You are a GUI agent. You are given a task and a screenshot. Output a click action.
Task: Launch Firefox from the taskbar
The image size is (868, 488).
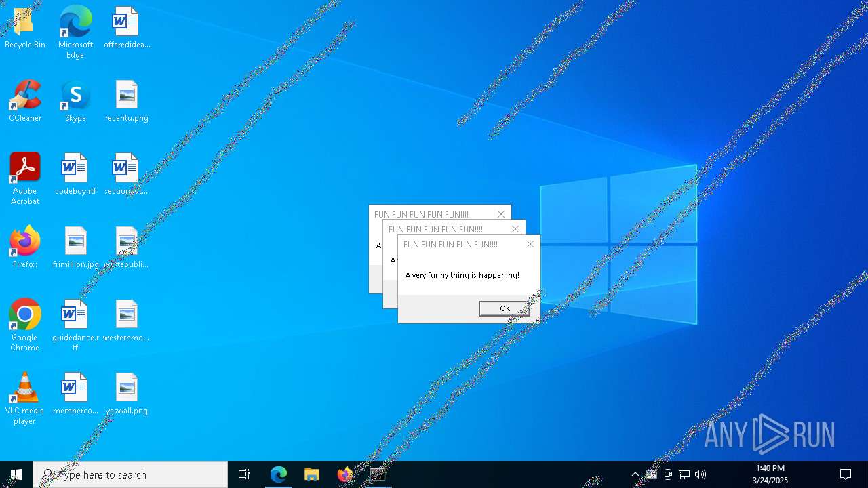click(344, 474)
